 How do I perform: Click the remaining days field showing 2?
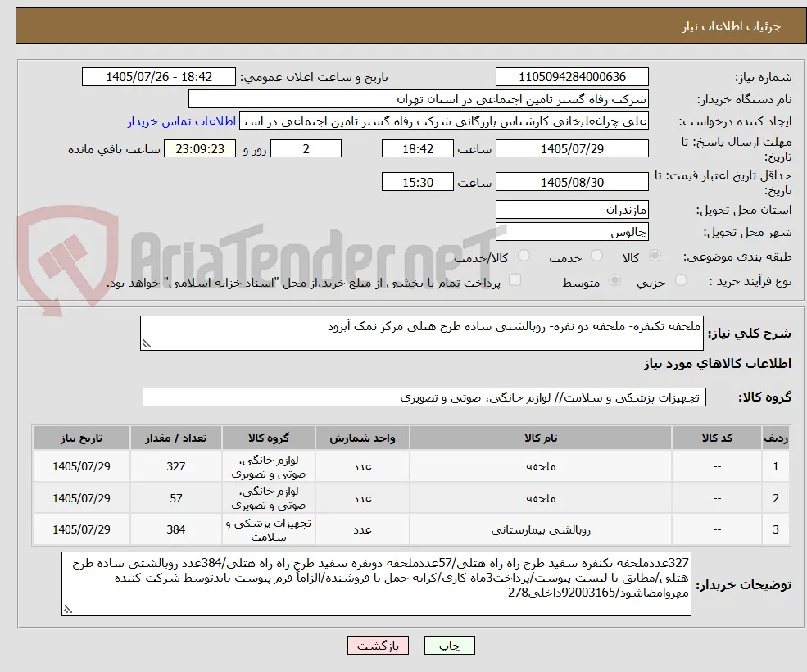[x=306, y=149]
